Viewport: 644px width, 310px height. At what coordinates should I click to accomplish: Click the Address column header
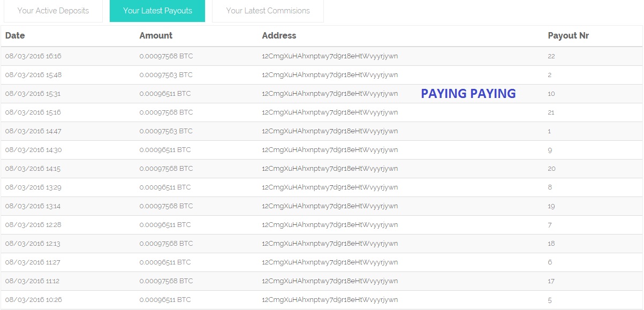(x=279, y=36)
